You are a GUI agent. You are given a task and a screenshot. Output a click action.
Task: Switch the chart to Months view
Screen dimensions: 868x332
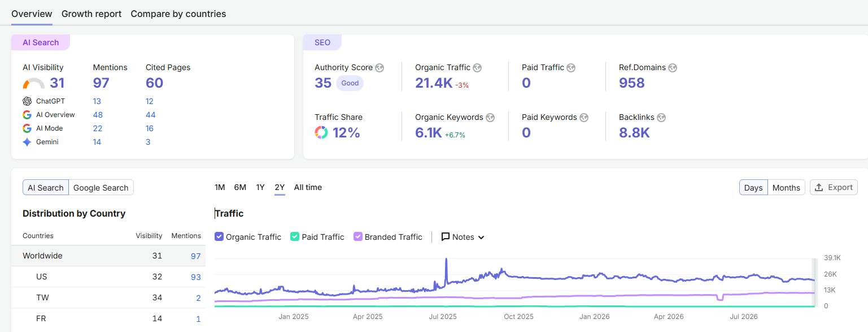tap(786, 188)
